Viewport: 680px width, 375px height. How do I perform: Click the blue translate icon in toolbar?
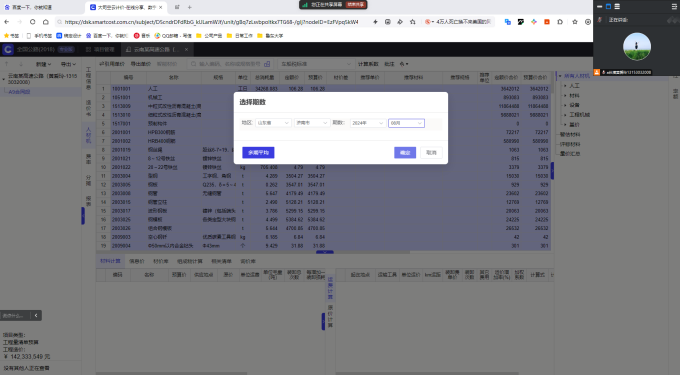click(x=507, y=22)
